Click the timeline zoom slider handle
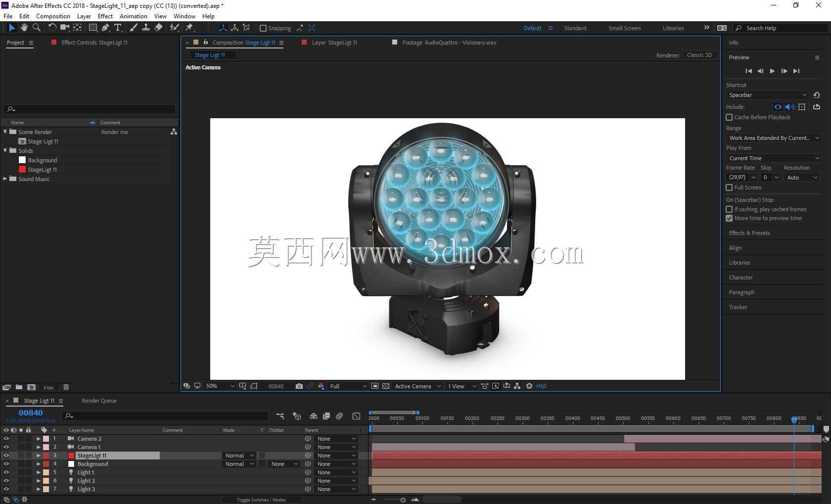 [403, 500]
